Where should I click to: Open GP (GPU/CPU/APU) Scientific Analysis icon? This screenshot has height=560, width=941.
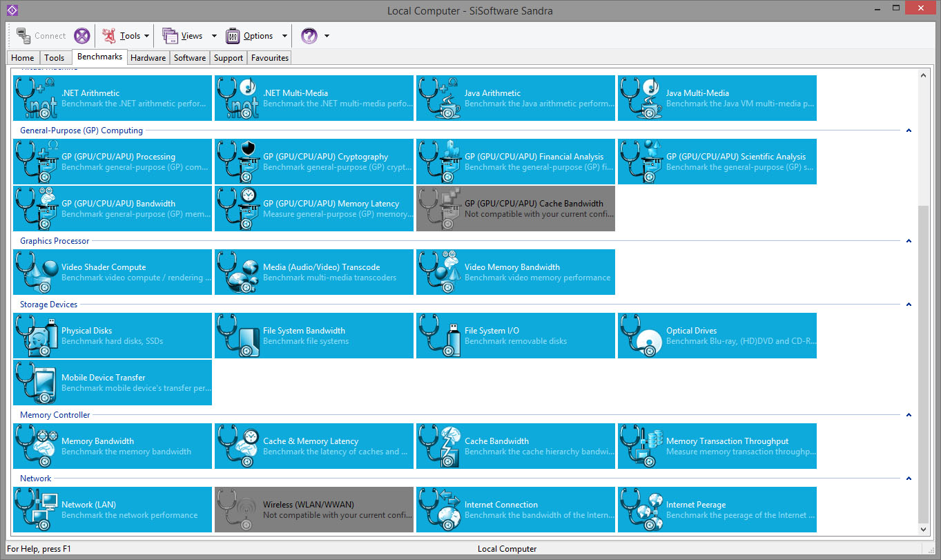pyautogui.click(x=641, y=162)
